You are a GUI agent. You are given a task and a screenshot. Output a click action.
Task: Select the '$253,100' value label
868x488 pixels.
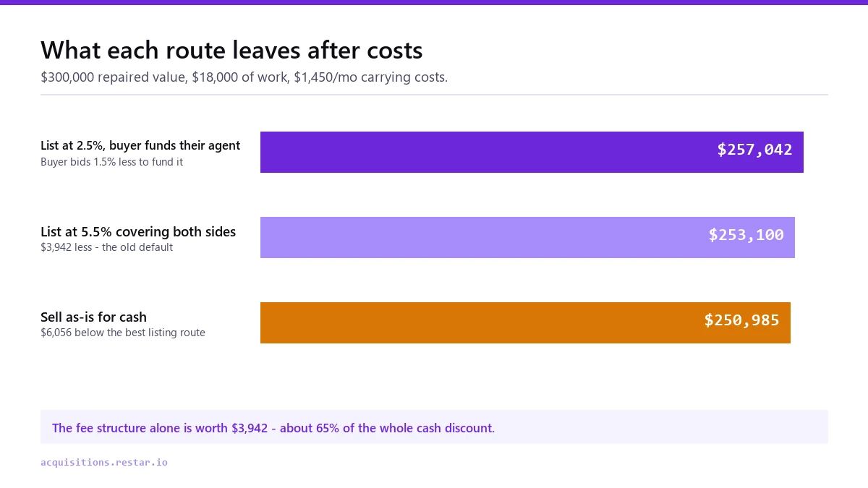tap(746, 235)
